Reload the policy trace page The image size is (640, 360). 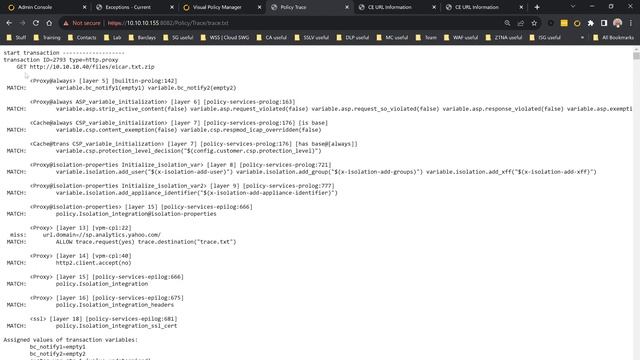pyautogui.click(x=36, y=23)
